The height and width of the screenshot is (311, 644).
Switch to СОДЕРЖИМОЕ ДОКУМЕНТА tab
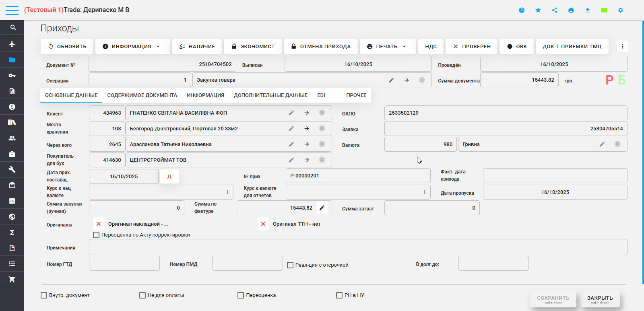click(142, 95)
